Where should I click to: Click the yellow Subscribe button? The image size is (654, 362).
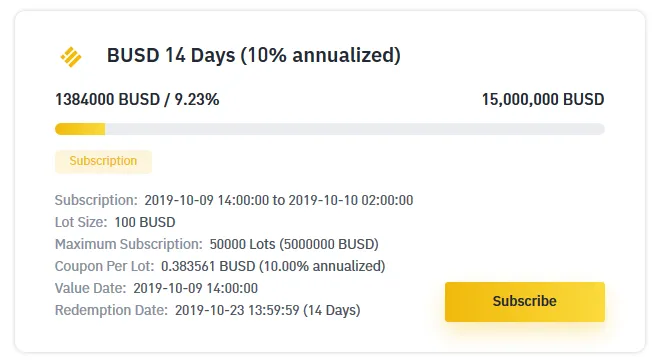pyautogui.click(x=525, y=302)
